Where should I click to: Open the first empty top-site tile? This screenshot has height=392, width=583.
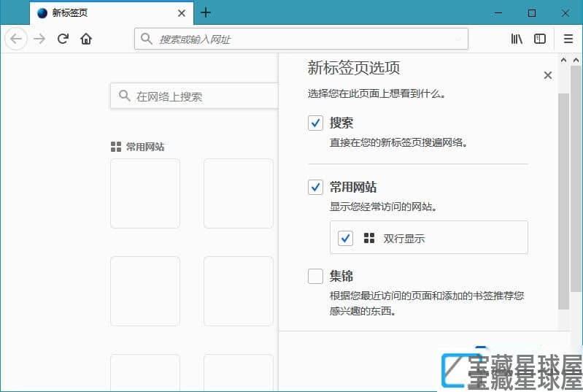point(145,193)
